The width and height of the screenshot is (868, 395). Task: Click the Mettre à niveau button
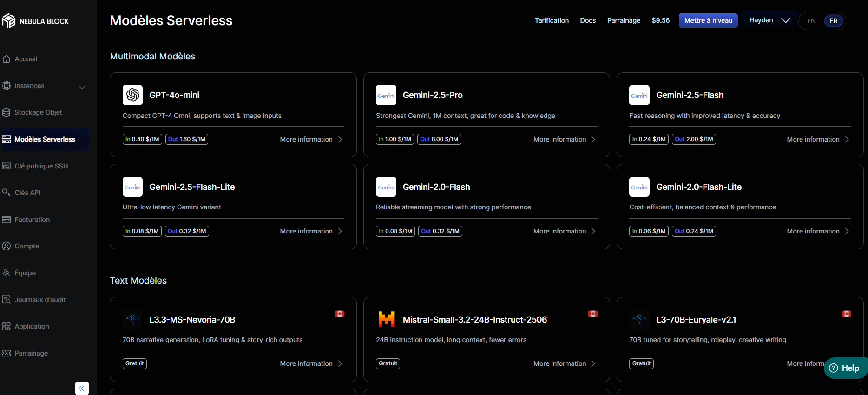click(x=708, y=20)
